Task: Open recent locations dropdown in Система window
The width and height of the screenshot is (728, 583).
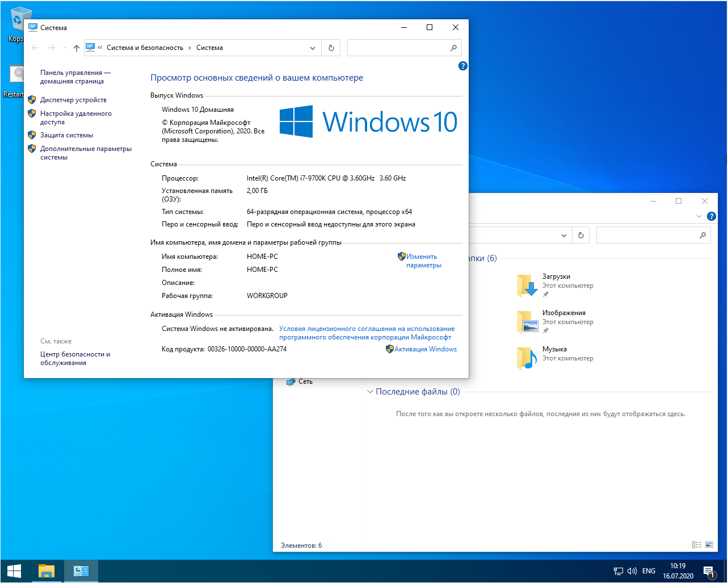Action: pos(65,48)
